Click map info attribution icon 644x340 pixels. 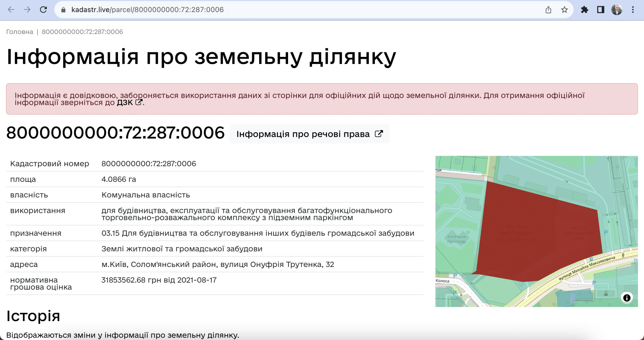(x=627, y=298)
